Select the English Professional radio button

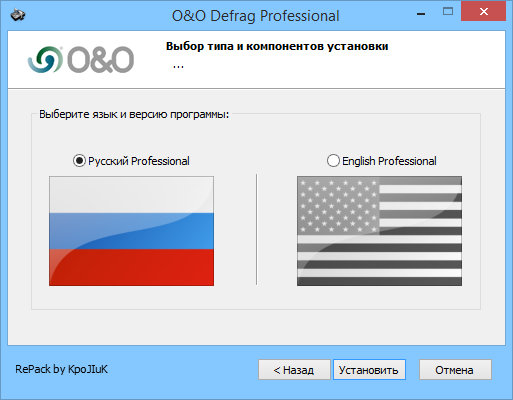click(333, 161)
